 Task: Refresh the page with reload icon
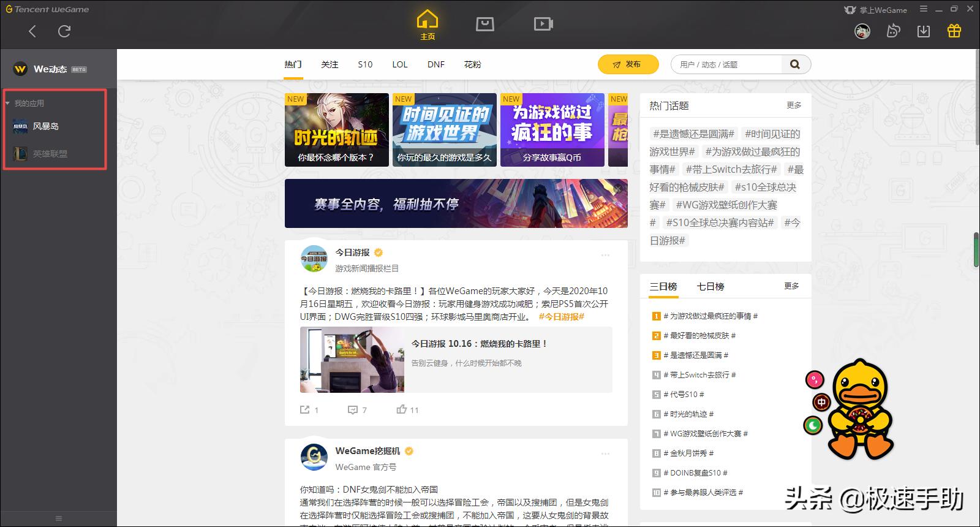[64, 31]
